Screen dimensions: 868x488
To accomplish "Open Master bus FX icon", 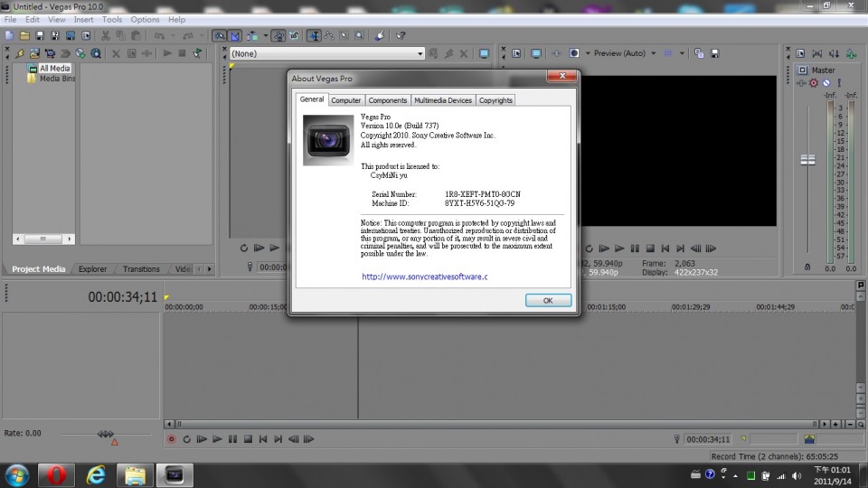I will point(801,83).
